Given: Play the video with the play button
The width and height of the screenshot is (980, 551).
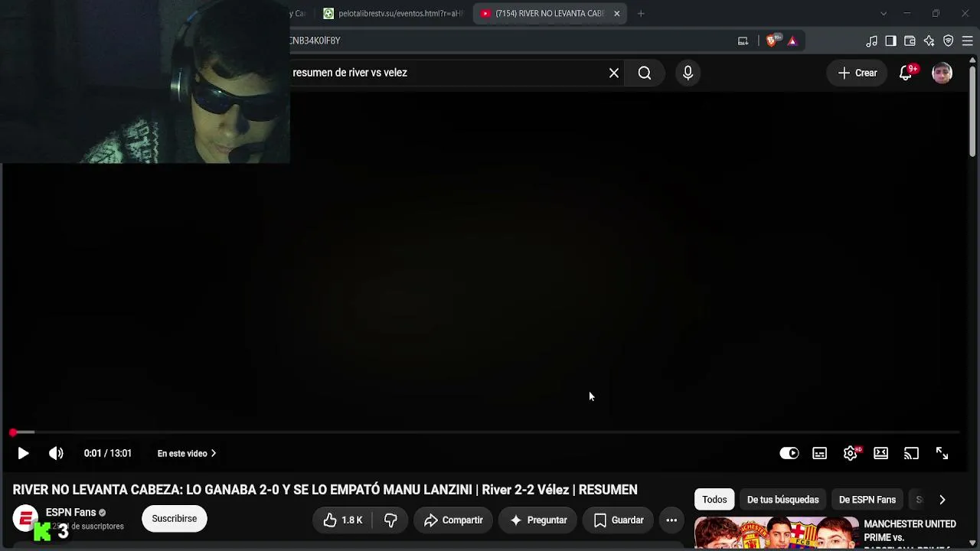Looking at the screenshot, I should (x=23, y=453).
